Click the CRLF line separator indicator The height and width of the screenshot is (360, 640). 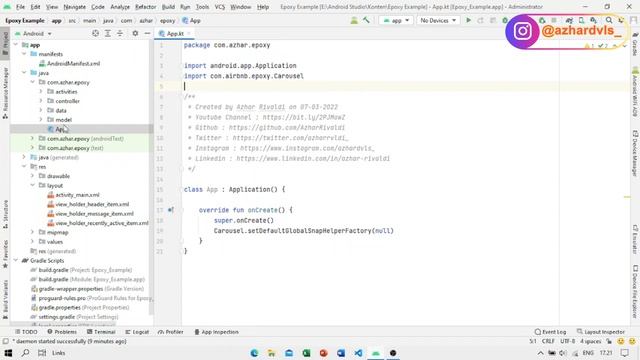pyautogui.click(x=548, y=341)
